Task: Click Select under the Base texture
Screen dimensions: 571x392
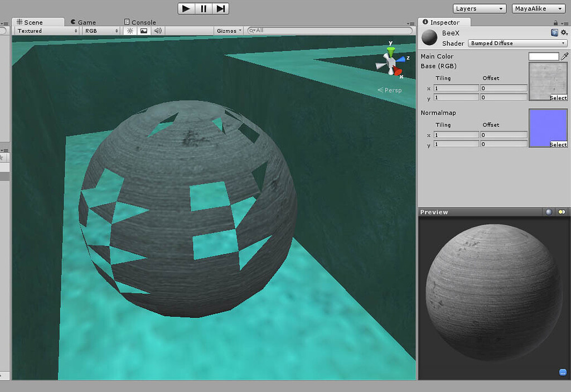Action: tap(560, 98)
